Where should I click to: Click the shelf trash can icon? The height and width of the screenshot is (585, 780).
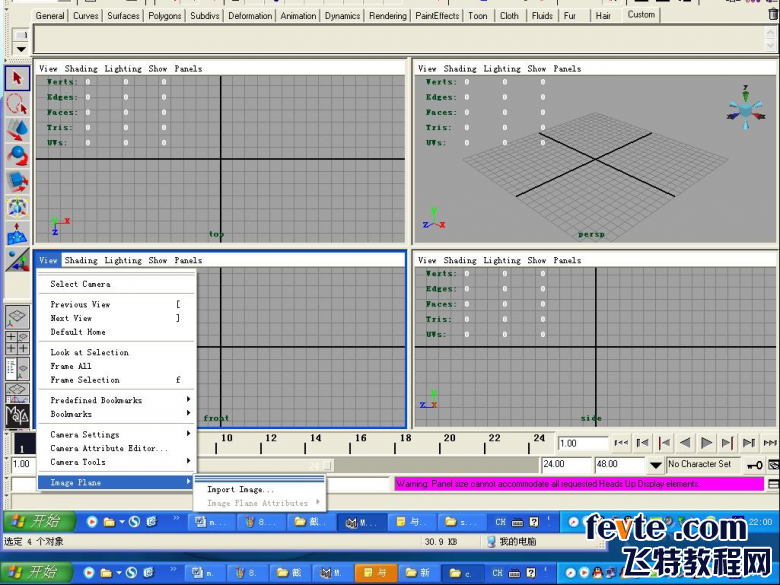point(774,14)
